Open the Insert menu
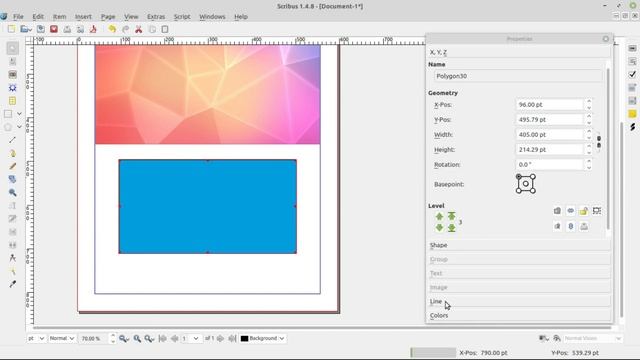 pyautogui.click(x=83, y=17)
